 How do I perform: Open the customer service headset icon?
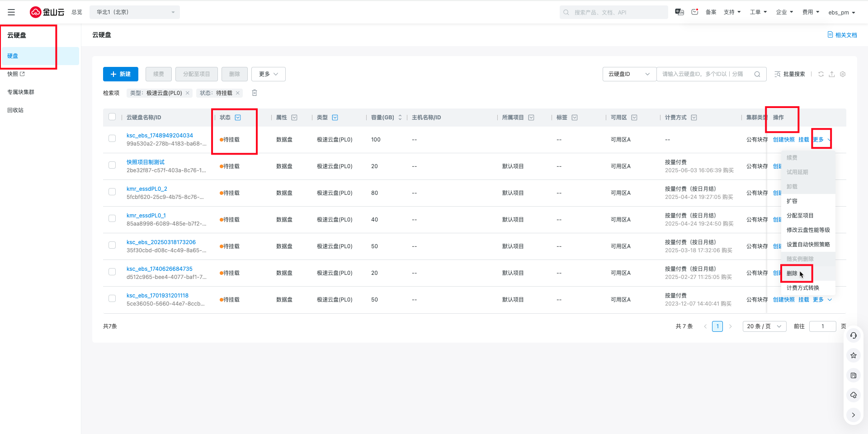tap(854, 335)
